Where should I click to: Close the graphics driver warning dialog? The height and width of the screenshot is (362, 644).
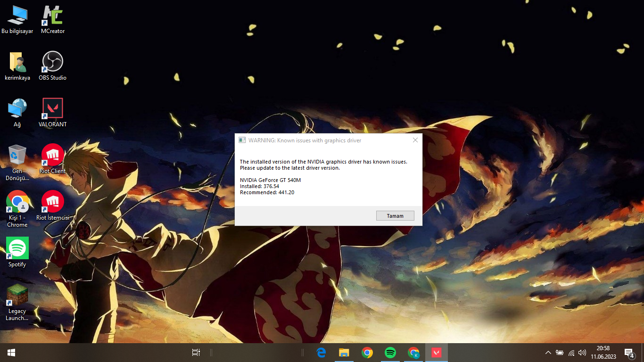click(415, 140)
